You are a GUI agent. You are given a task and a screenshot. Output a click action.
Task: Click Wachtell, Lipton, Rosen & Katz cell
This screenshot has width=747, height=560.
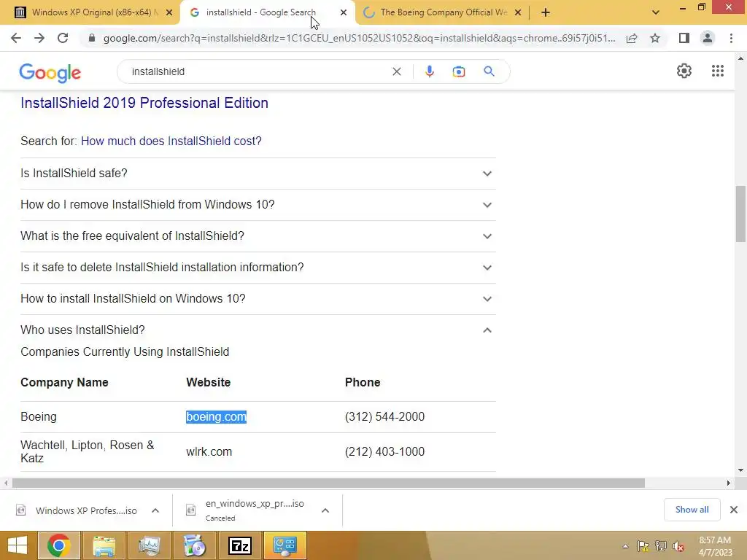(88, 451)
